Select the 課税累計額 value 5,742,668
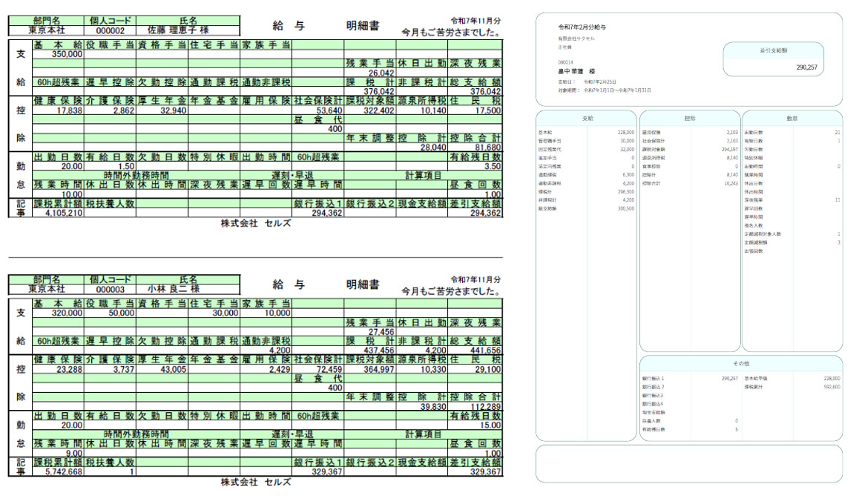Viewport: 859px width, 504px height. pos(59,471)
